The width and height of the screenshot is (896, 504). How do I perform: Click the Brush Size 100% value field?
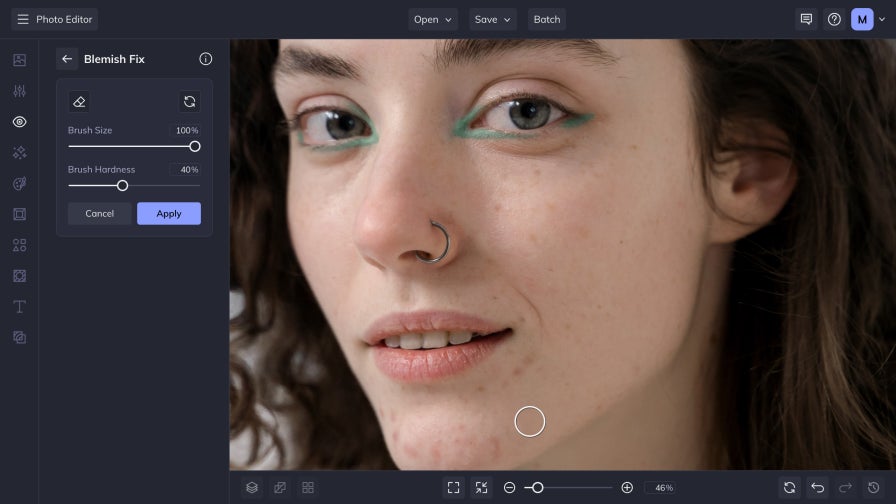[186, 130]
